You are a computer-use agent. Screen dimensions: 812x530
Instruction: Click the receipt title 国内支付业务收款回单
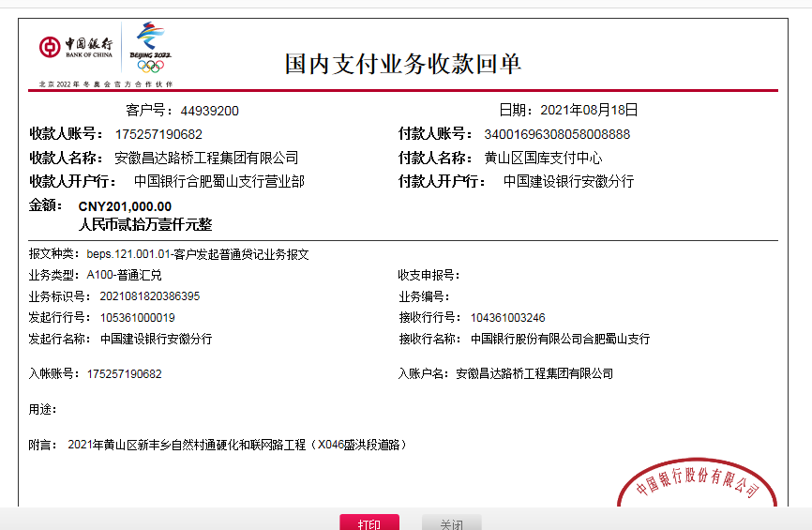coord(402,64)
